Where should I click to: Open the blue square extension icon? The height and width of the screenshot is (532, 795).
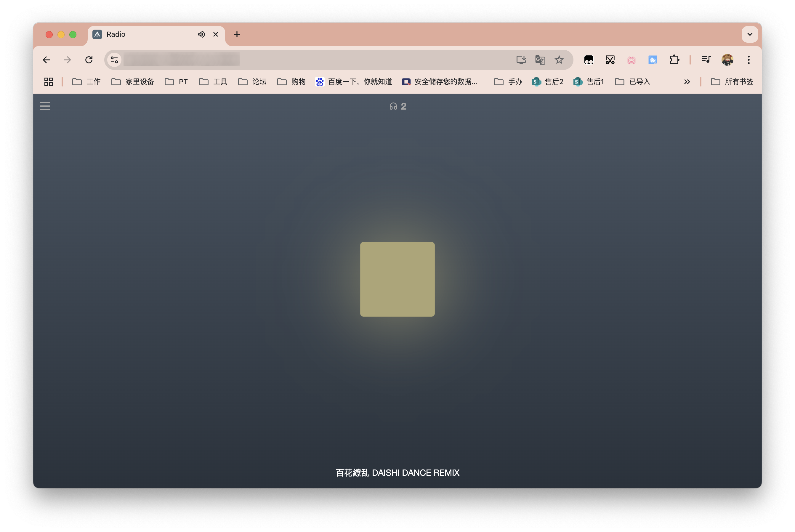point(653,60)
